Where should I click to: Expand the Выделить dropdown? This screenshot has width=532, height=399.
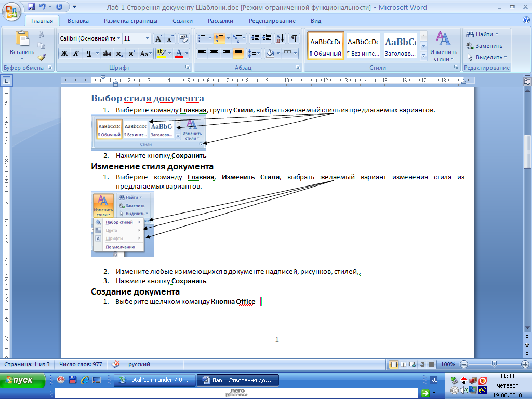click(506, 57)
